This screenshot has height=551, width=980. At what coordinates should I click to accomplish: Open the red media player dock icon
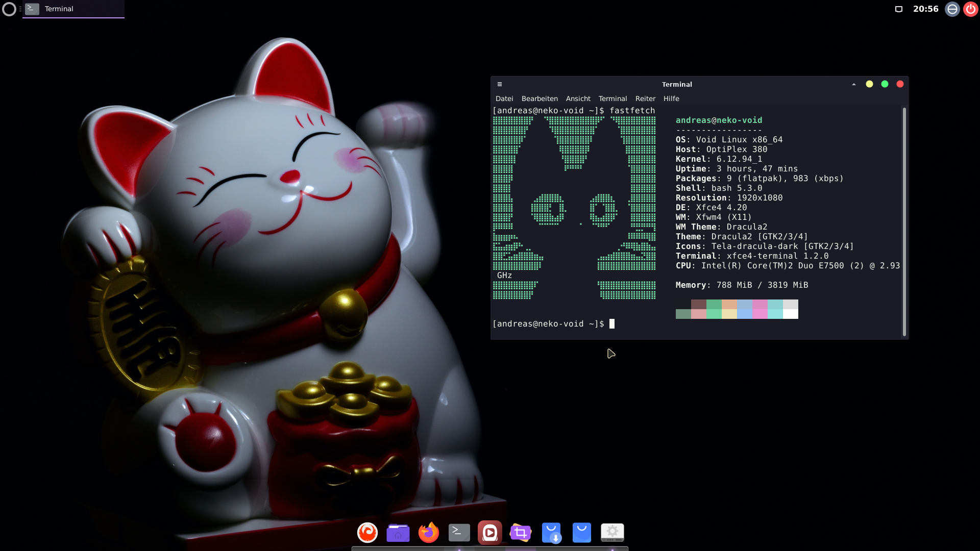(x=490, y=533)
